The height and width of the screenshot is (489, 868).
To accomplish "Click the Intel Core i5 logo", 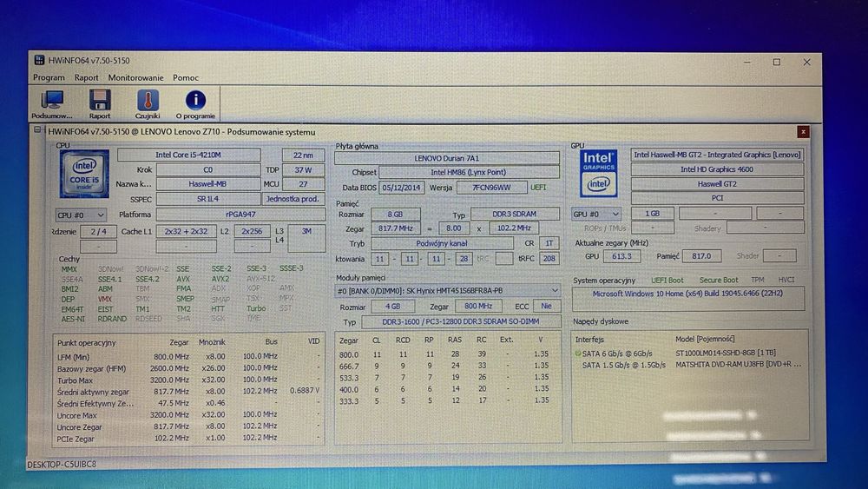I will tap(84, 174).
